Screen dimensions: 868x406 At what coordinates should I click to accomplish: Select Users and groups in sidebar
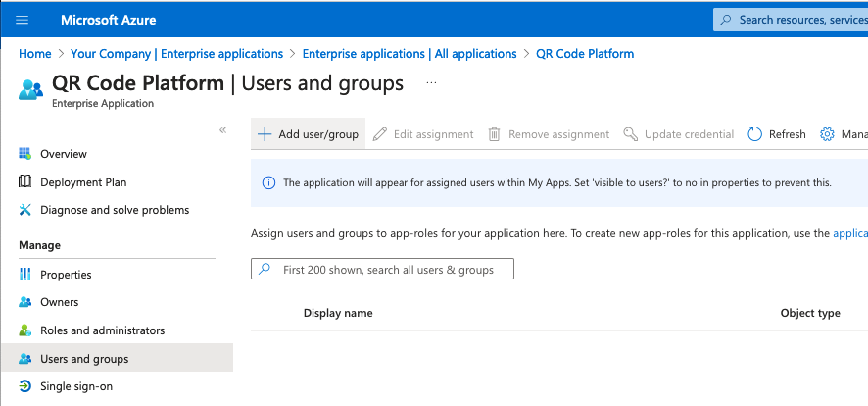(117, 358)
